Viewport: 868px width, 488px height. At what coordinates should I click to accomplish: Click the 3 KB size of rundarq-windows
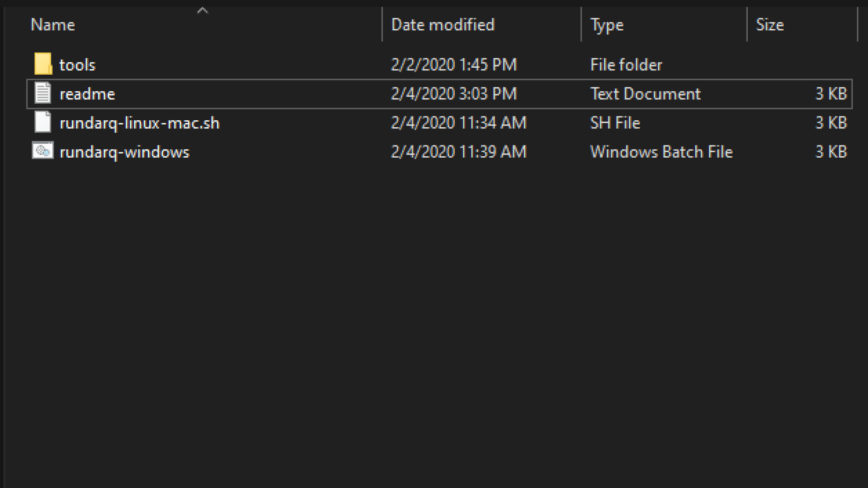pyautogui.click(x=831, y=152)
